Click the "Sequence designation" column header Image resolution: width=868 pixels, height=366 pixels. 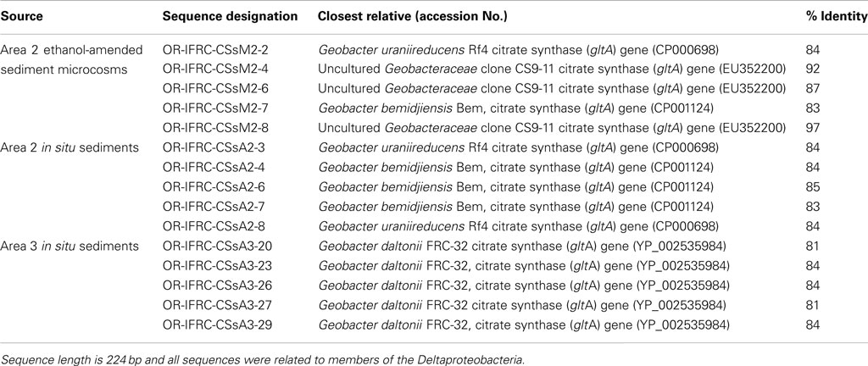point(229,16)
